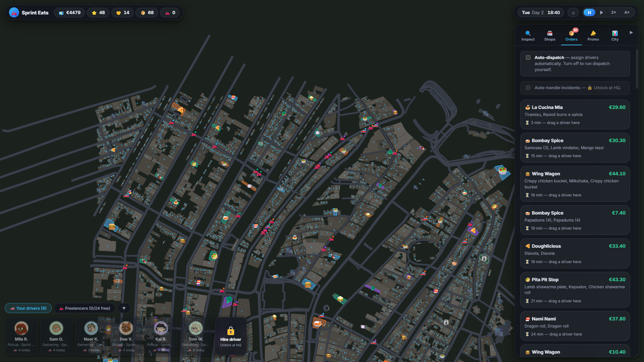Viewport: 644px width, 362px height.
Task: Click the Sprint Eats logo icon
Action: tap(14, 13)
